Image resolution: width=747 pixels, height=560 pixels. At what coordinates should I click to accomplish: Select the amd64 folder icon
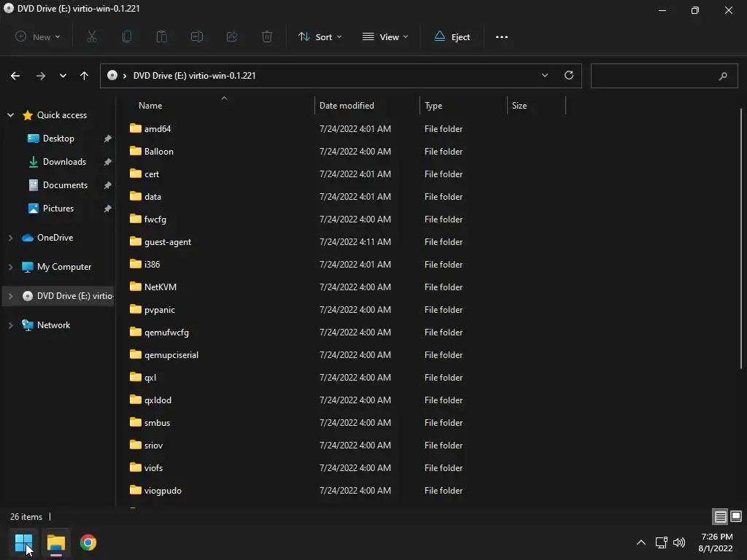coord(136,128)
